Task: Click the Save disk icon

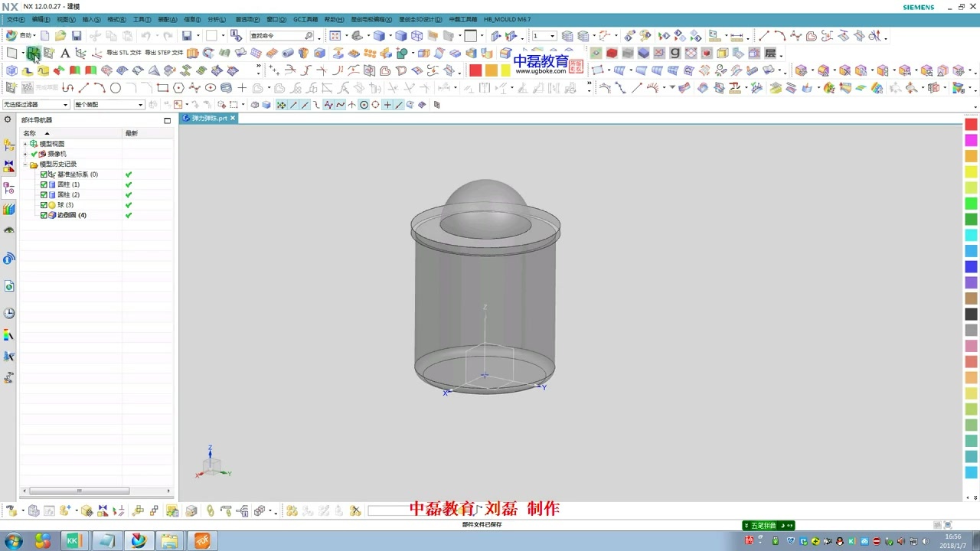Action: coord(77,36)
